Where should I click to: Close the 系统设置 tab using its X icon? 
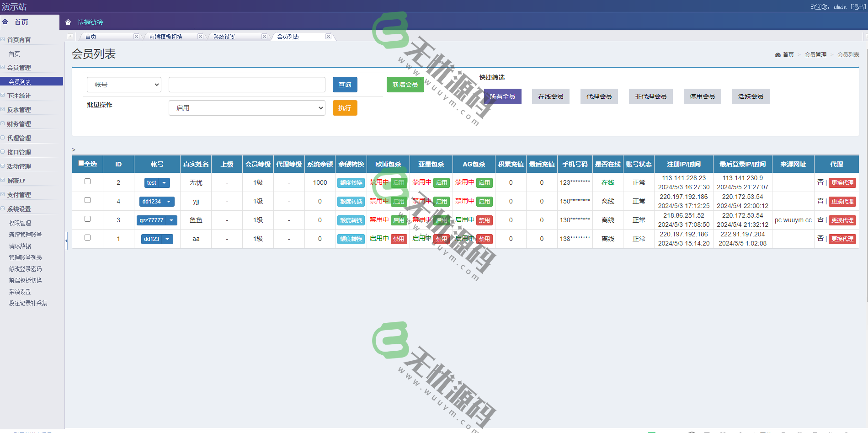click(264, 37)
